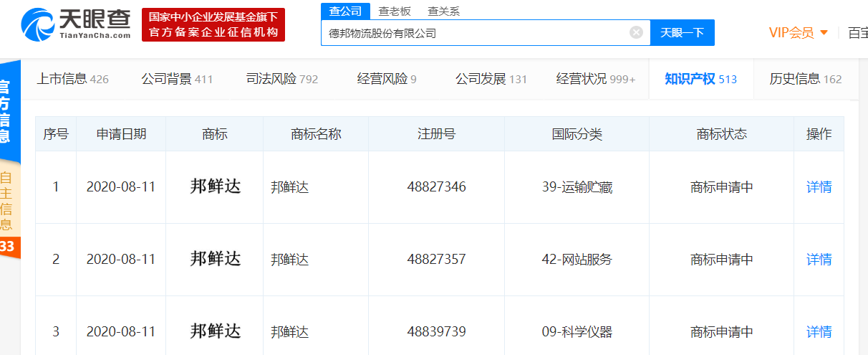Open the red official credit agency banner
The image size is (868, 355).
tap(213, 25)
